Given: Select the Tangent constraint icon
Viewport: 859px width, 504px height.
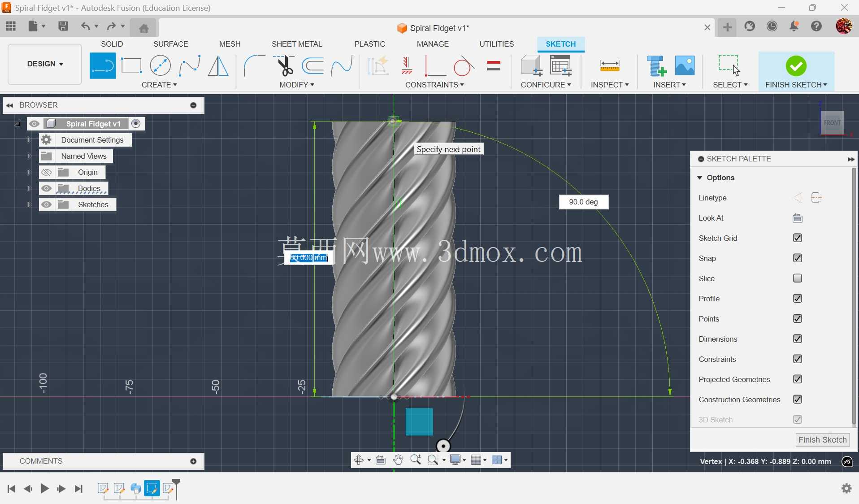Looking at the screenshot, I should click(x=464, y=66).
